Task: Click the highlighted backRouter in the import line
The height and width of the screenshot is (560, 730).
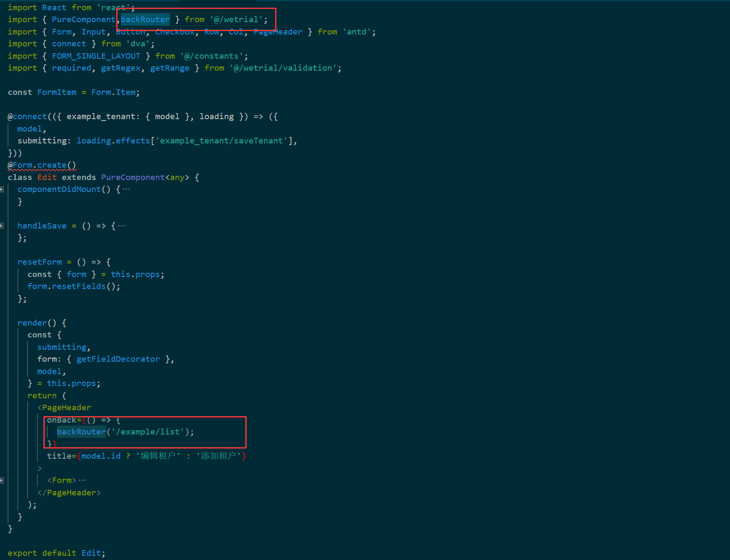Action: [x=145, y=20]
